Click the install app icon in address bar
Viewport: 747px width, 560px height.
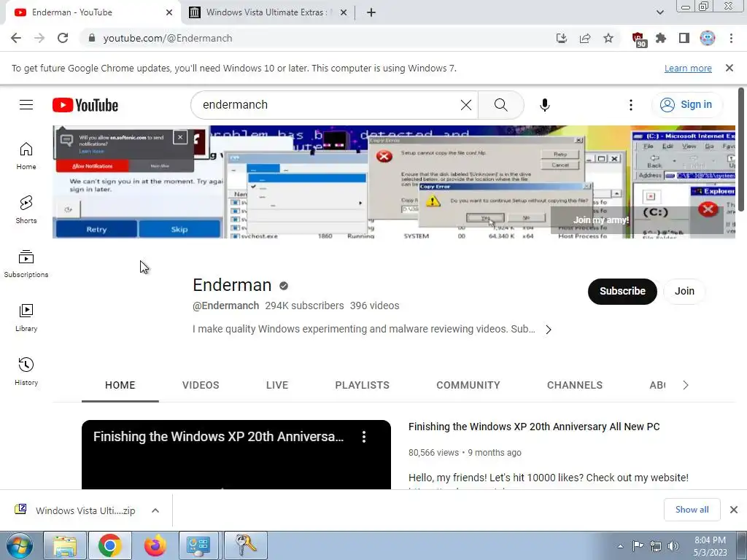point(562,38)
